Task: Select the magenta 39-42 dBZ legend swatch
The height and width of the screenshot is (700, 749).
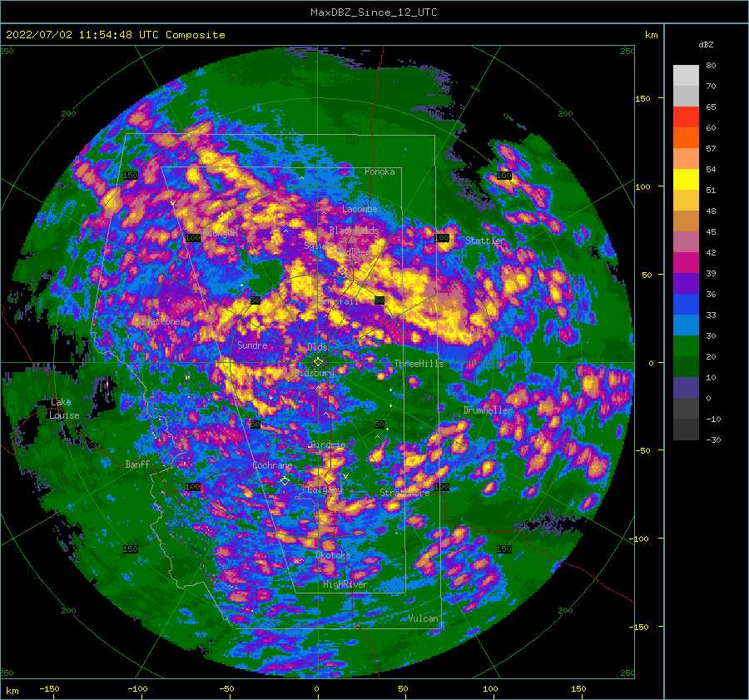Action: click(x=686, y=263)
